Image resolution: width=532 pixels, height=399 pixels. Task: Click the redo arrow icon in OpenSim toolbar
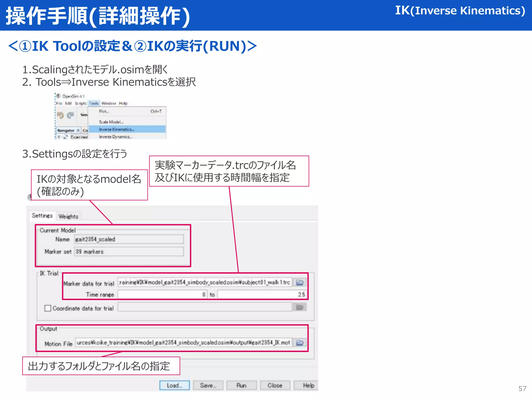click(x=70, y=115)
